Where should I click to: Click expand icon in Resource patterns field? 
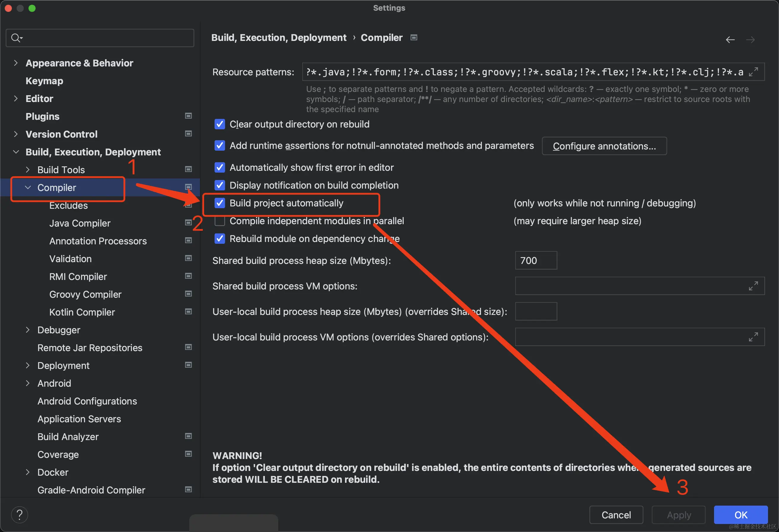753,72
